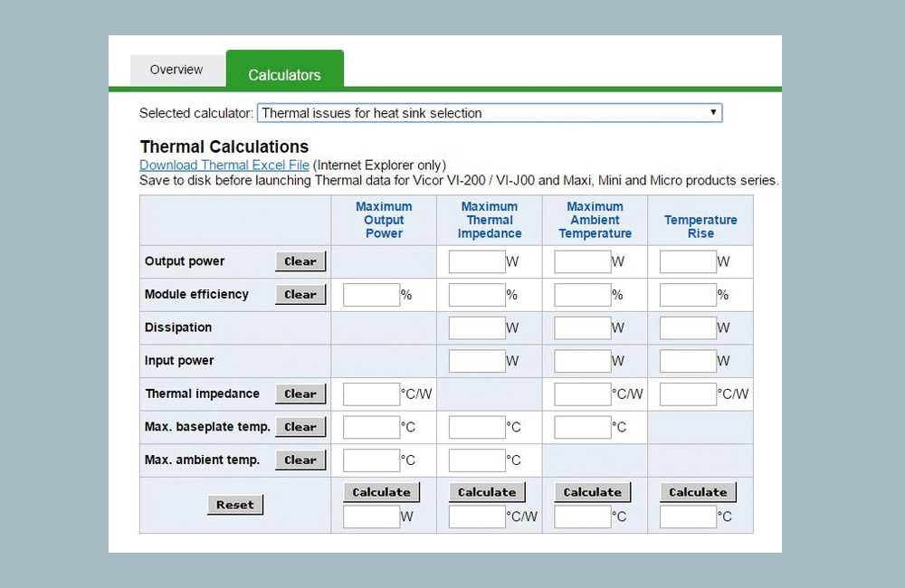Clear the Max. baseplate temp. row
This screenshot has height=588, width=905.
tap(300, 426)
